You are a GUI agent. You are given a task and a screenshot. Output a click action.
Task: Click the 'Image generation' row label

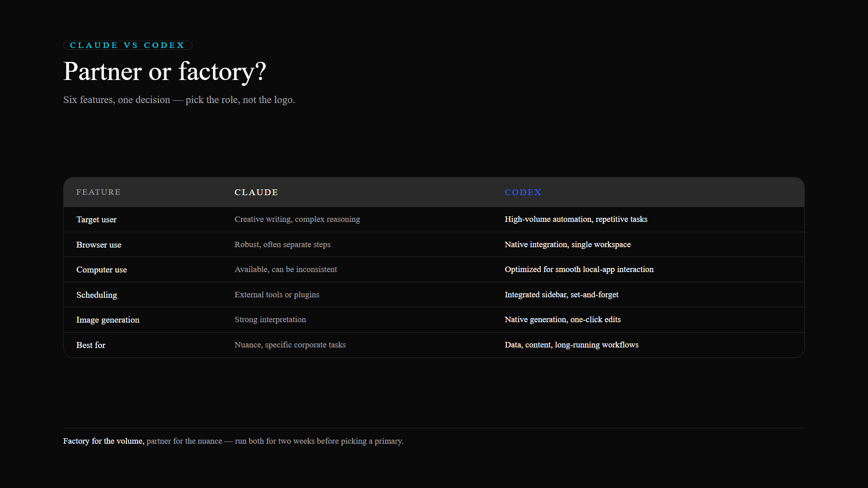coord(108,320)
